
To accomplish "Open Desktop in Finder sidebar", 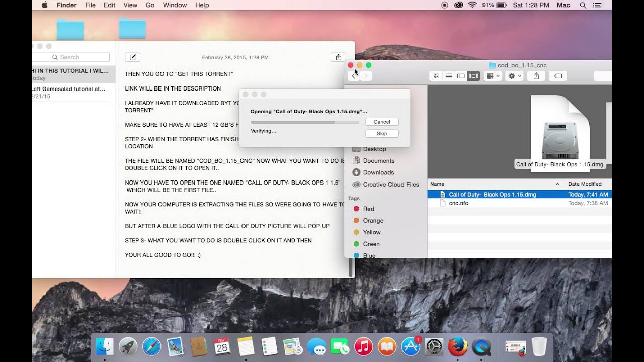I will tap(374, 149).
